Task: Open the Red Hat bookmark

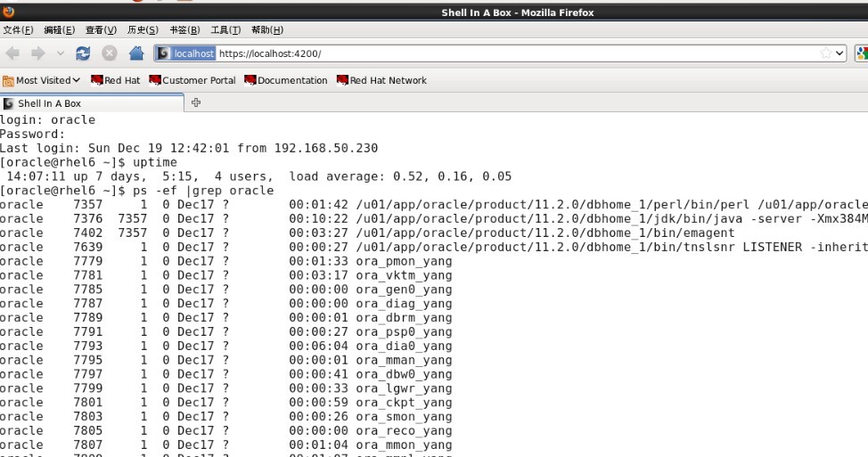Action: (115, 80)
